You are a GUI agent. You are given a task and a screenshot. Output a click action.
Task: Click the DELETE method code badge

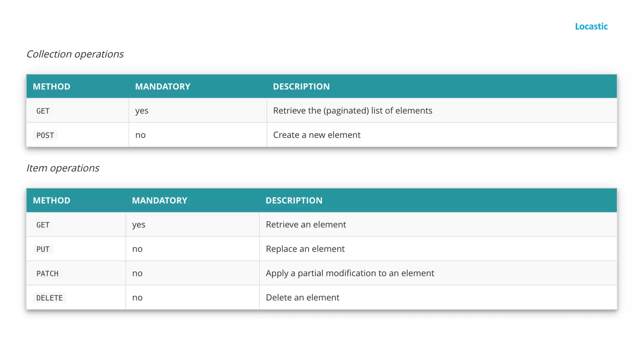coord(49,298)
